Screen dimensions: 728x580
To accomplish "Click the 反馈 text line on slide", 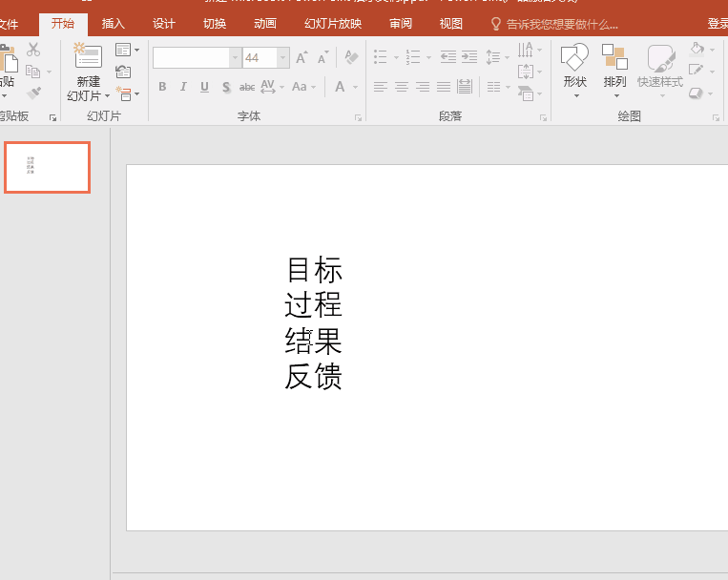I will (313, 376).
